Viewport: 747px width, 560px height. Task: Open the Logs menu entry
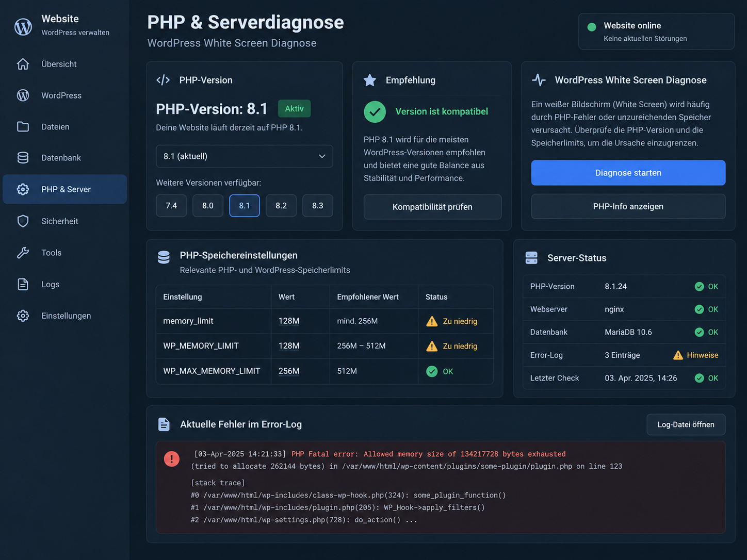tap(65, 284)
